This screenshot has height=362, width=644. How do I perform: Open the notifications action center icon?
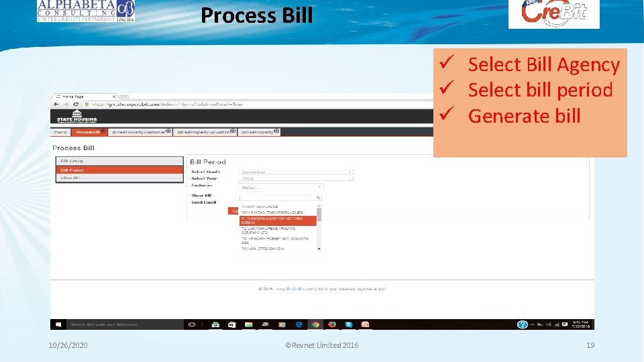click(x=565, y=324)
